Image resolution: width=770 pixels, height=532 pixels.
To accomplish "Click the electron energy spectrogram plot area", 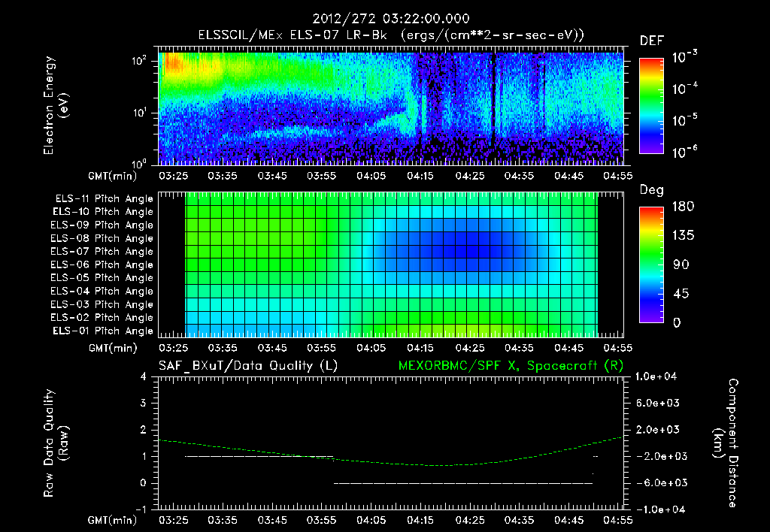I will pyautogui.click(x=391, y=105).
